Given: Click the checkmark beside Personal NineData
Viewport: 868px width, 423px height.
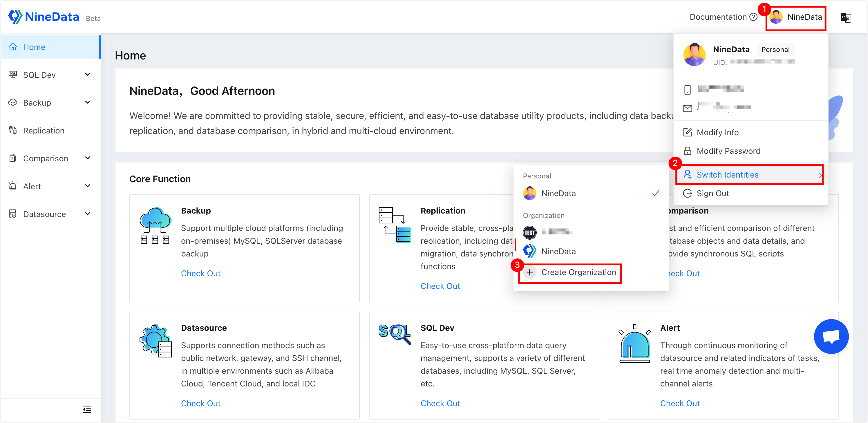Looking at the screenshot, I should click(x=655, y=194).
